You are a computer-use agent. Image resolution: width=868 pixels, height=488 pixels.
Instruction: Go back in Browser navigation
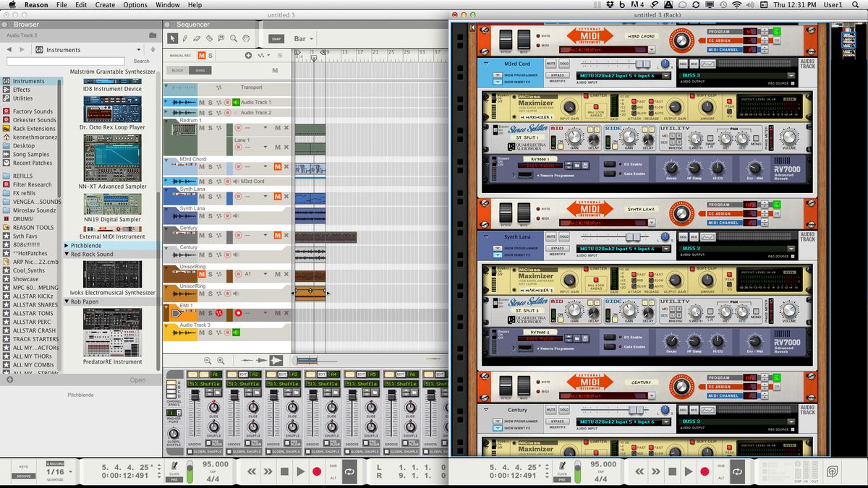point(10,50)
